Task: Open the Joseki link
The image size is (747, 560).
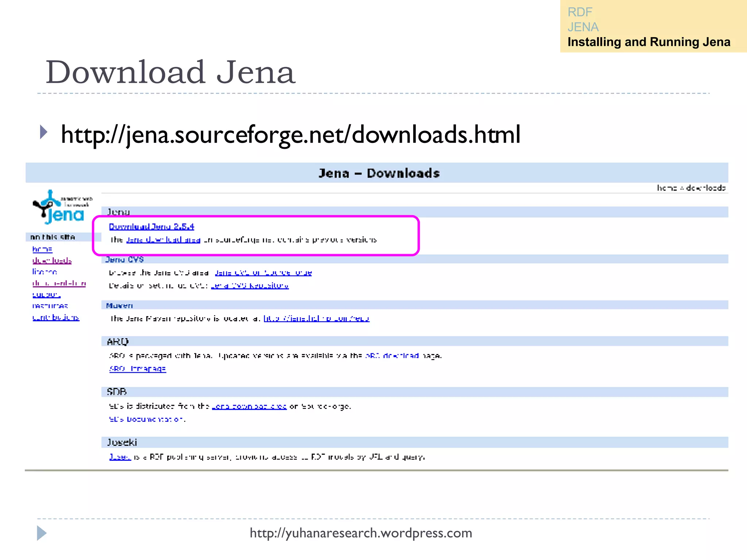Action: click(120, 457)
